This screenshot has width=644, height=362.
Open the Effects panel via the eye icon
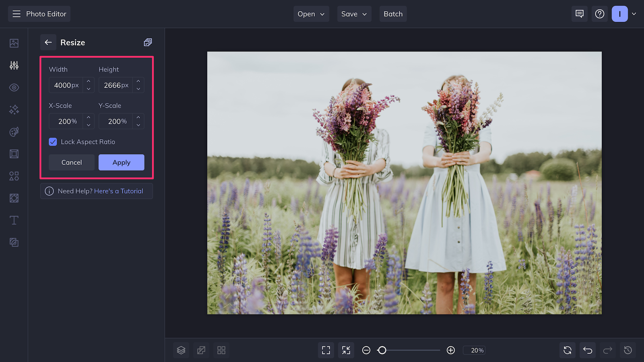(14, 87)
